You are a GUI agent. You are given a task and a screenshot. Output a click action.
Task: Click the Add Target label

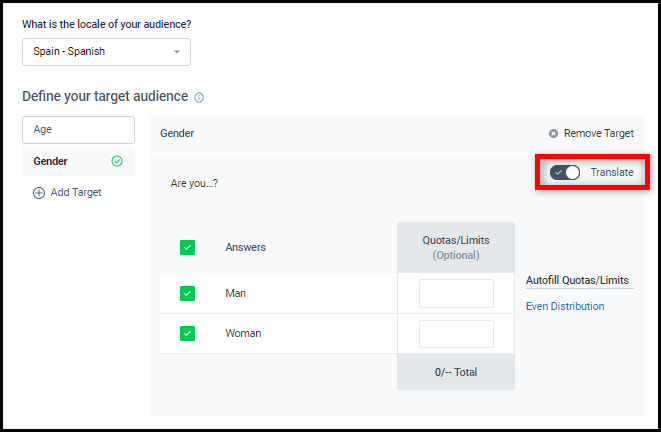tap(76, 193)
